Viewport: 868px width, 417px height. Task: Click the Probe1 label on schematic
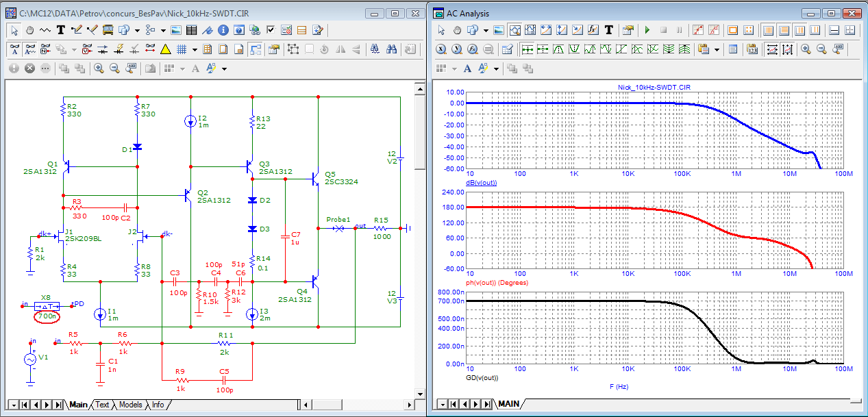point(338,219)
